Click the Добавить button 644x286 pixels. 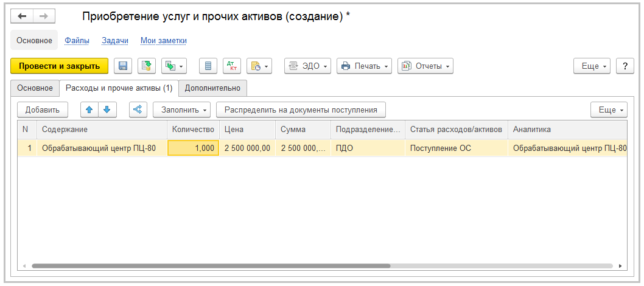[x=43, y=110]
